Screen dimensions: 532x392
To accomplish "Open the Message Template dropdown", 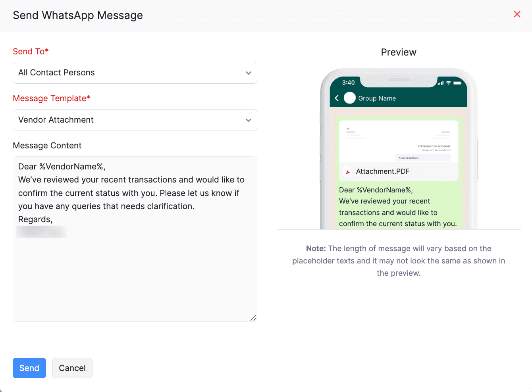I will pyautogui.click(x=135, y=120).
